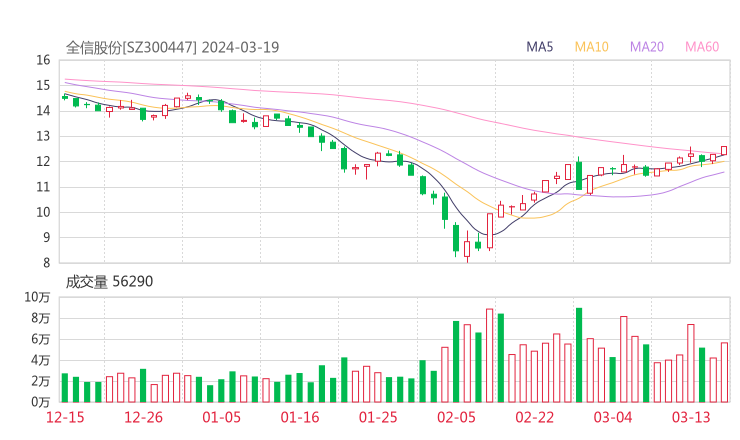The height and width of the screenshot is (440, 740).
Task: Click the MA10 legend label
Action: point(591,47)
